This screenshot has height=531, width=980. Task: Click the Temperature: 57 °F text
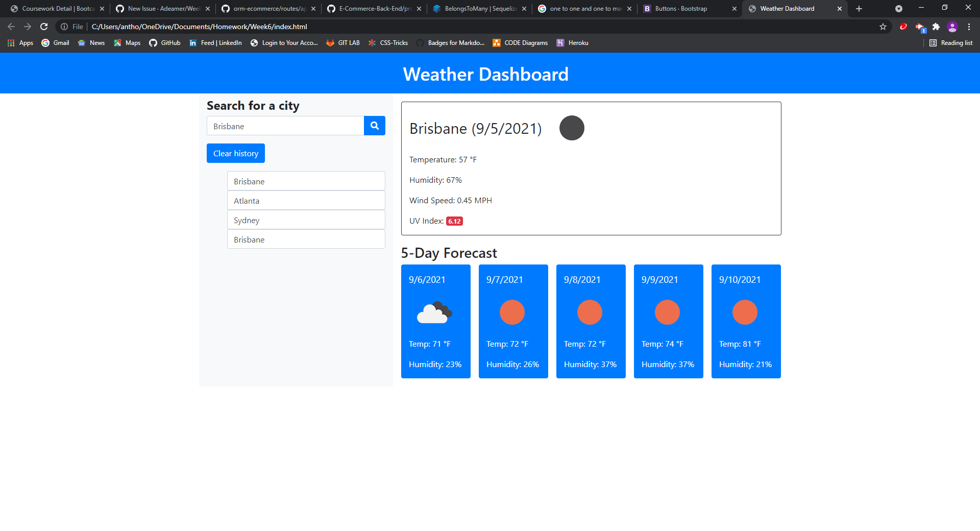pos(443,160)
